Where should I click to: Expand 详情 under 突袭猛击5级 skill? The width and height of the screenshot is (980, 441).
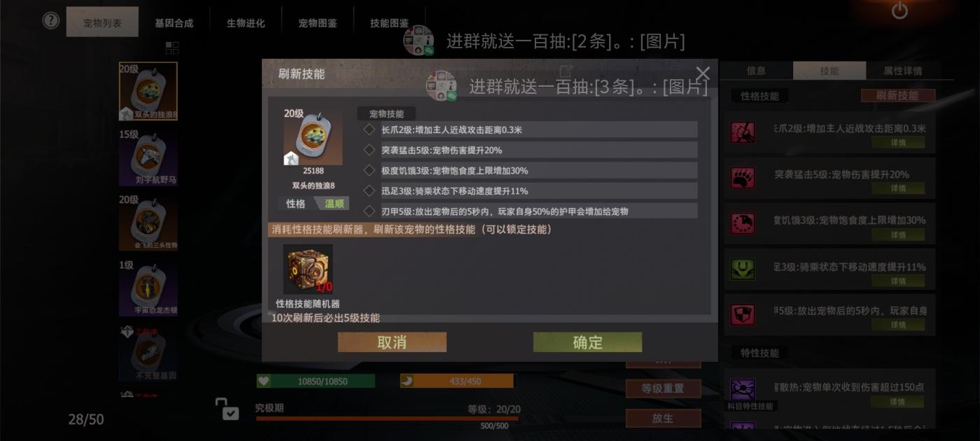click(898, 188)
